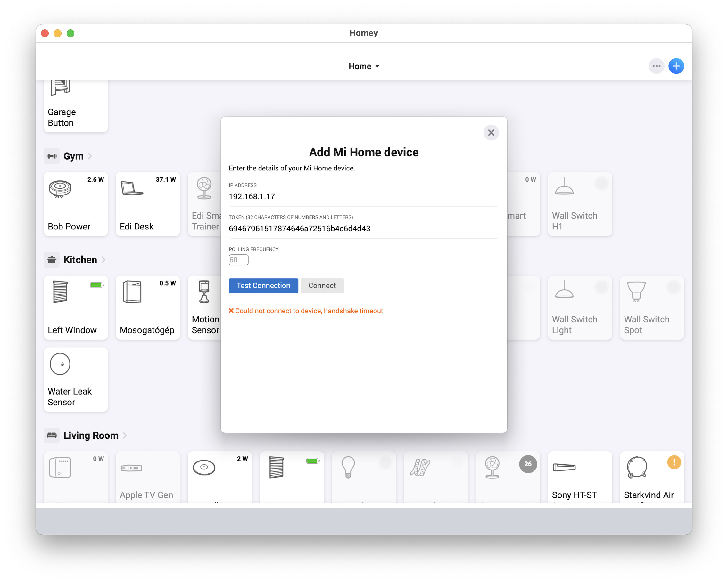Close the Add Mi Home device dialog
This screenshot has height=582, width=728.
point(491,132)
